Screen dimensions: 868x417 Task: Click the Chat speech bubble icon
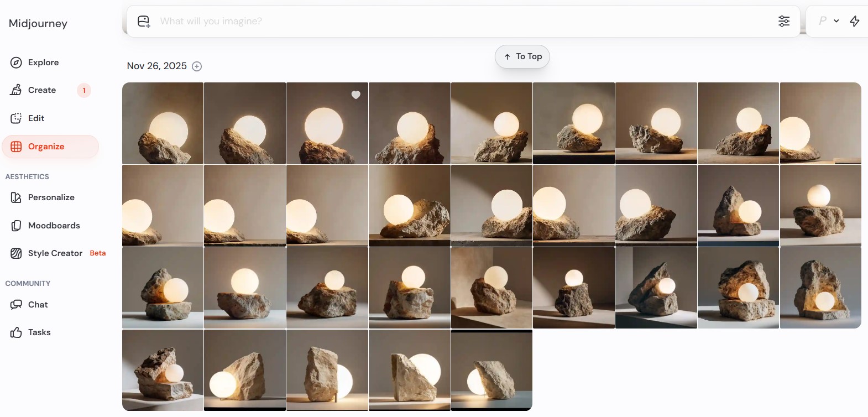coord(16,305)
